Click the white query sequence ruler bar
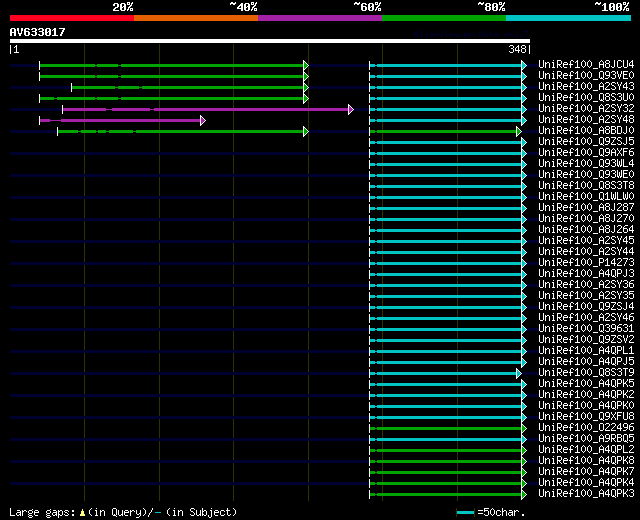Image resolution: width=640 pixels, height=520 pixels. [x=269, y=41]
